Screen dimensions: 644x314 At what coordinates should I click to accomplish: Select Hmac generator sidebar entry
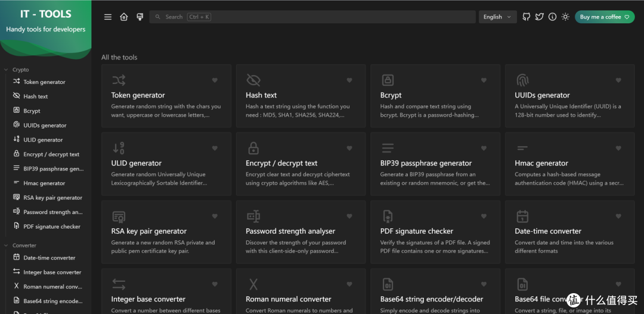coord(45,183)
